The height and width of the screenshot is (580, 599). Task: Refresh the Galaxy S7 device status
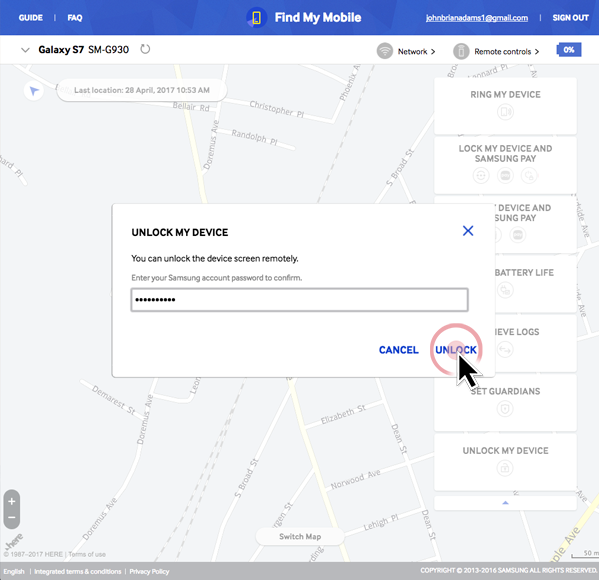[x=145, y=49]
